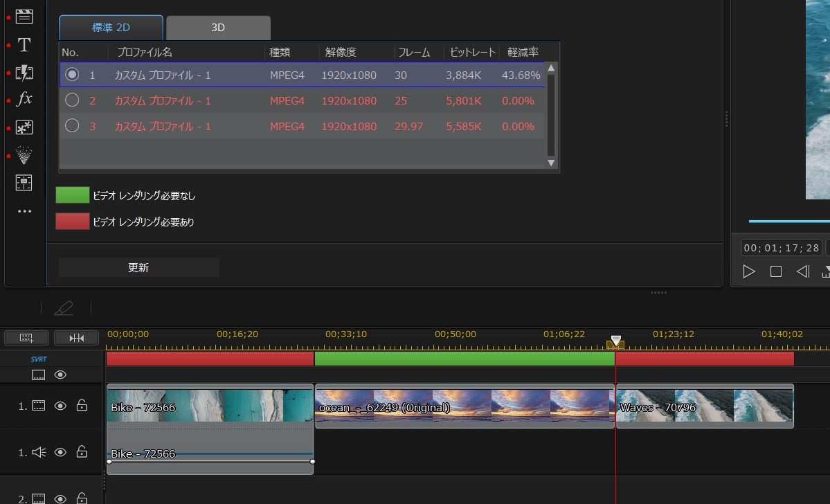Toggle lock on audio track 1
Image resolution: width=830 pixels, height=504 pixels.
82,453
